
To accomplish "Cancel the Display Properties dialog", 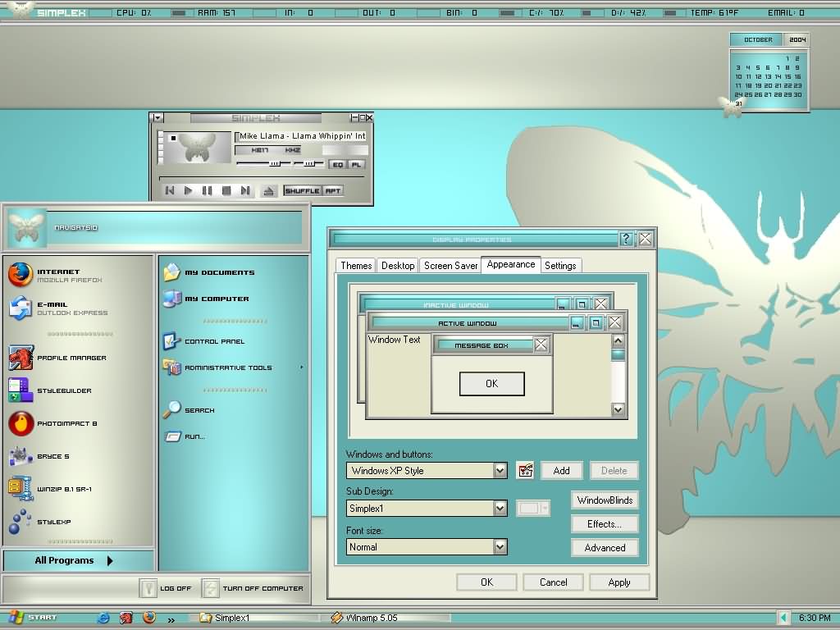I will coord(554,582).
